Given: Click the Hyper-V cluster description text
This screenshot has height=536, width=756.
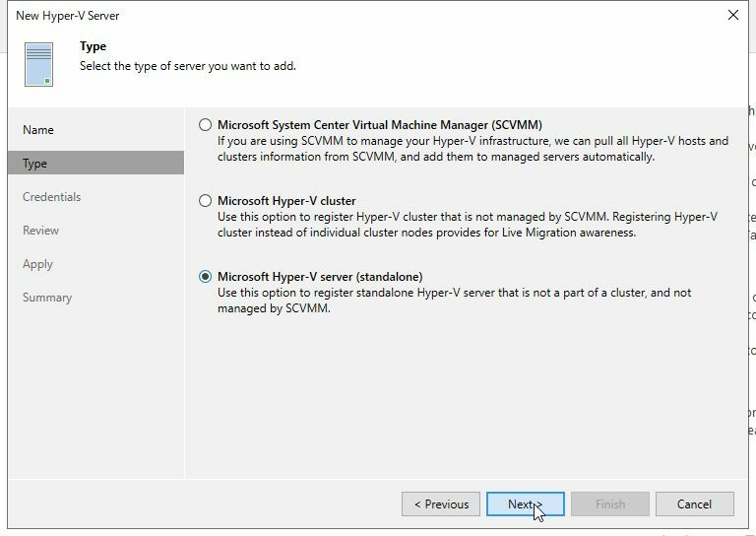Looking at the screenshot, I should pos(468,225).
